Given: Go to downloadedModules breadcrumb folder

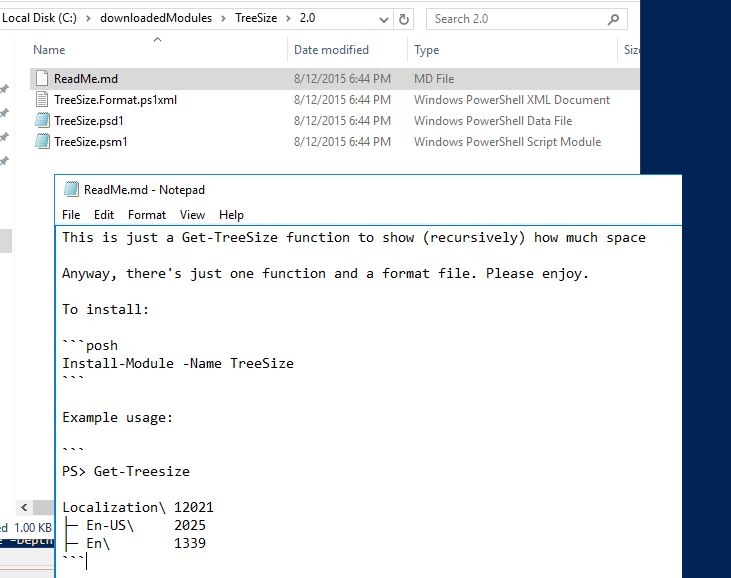Looking at the screenshot, I should (156, 18).
